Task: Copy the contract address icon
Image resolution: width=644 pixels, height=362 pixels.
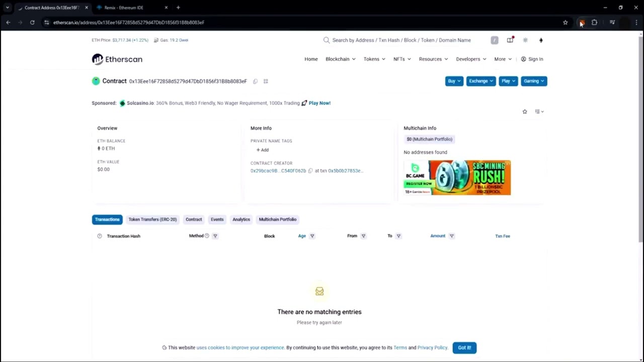Action: pos(255,81)
